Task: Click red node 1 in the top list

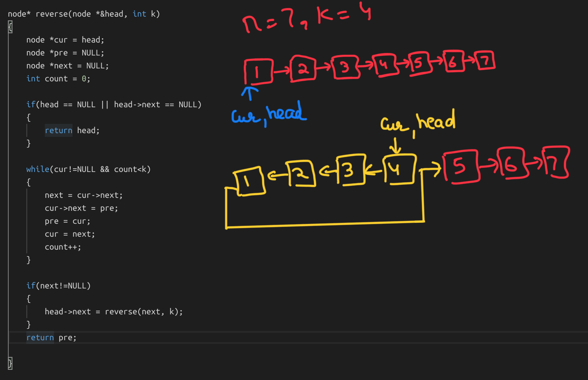Action: click(x=258, y=72)
